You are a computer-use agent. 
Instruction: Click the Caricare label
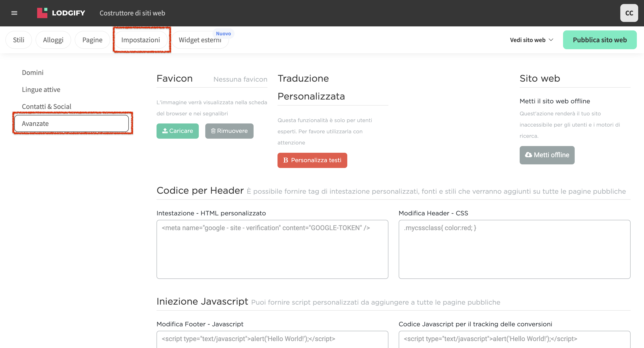(181, 131)
